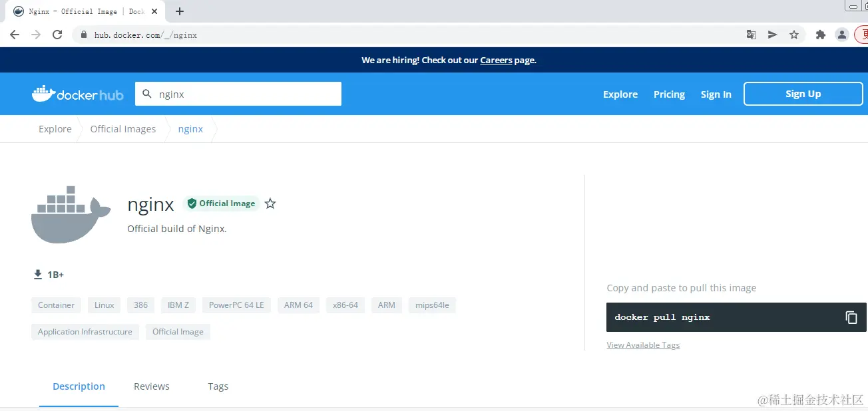This screenshot has height=411, width=868.
Task: Click the Application Infrastructure chip
Action: pos(85,332)
